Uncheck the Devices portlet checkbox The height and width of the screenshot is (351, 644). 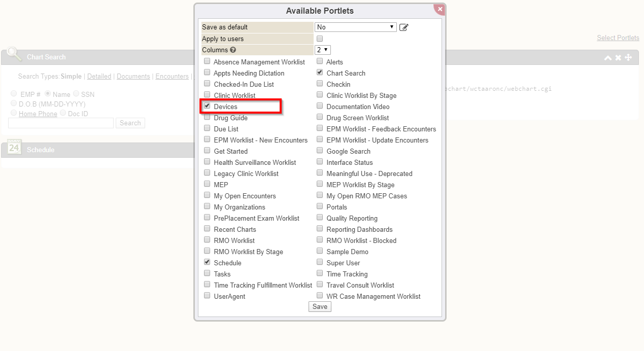207,106
